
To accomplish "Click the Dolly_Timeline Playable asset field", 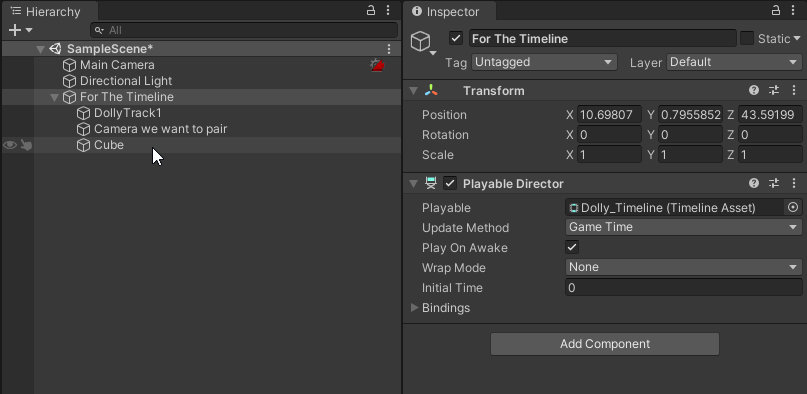I will point(674,208).
